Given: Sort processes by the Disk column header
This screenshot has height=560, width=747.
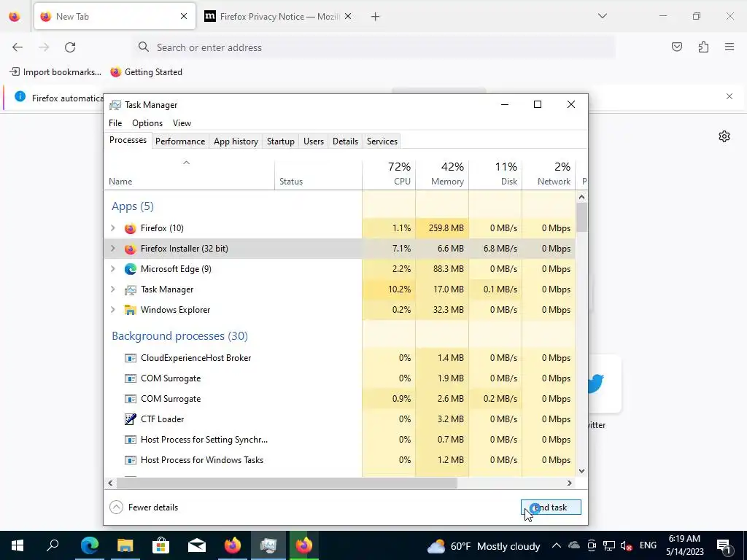Looking at the screenshot, I should click(495, 174).
